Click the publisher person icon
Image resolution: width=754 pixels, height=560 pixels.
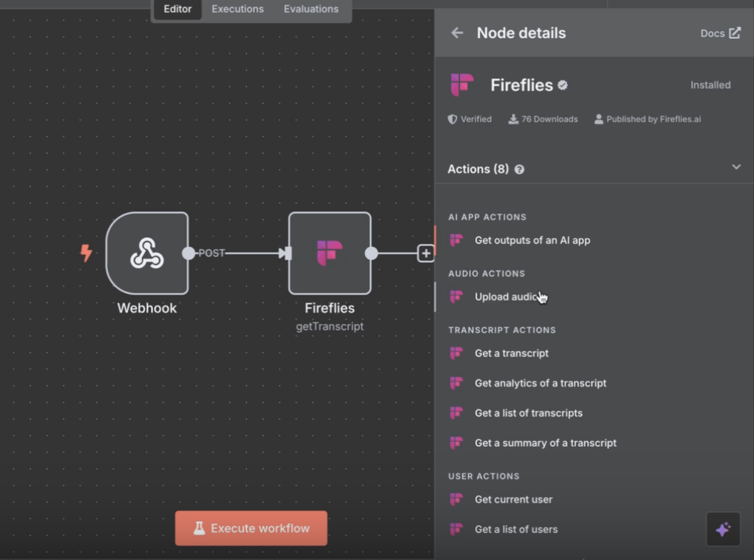click(599, 119)
